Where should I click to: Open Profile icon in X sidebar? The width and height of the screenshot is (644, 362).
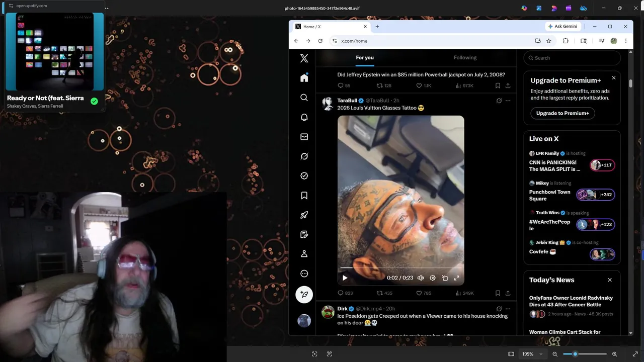click(304, 254)
